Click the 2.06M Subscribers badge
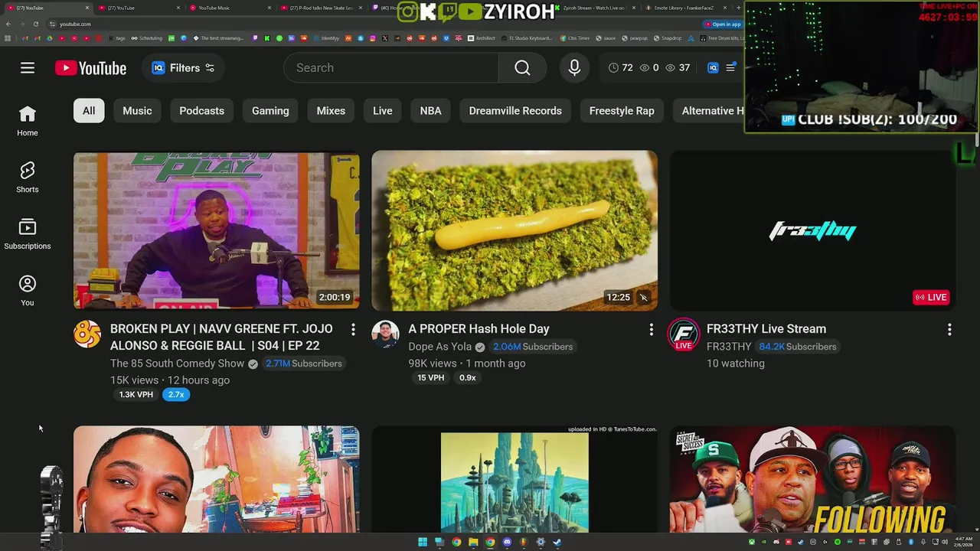Image resolution: width=980 pixels, height=551 pixels. (x=533, y=347)
